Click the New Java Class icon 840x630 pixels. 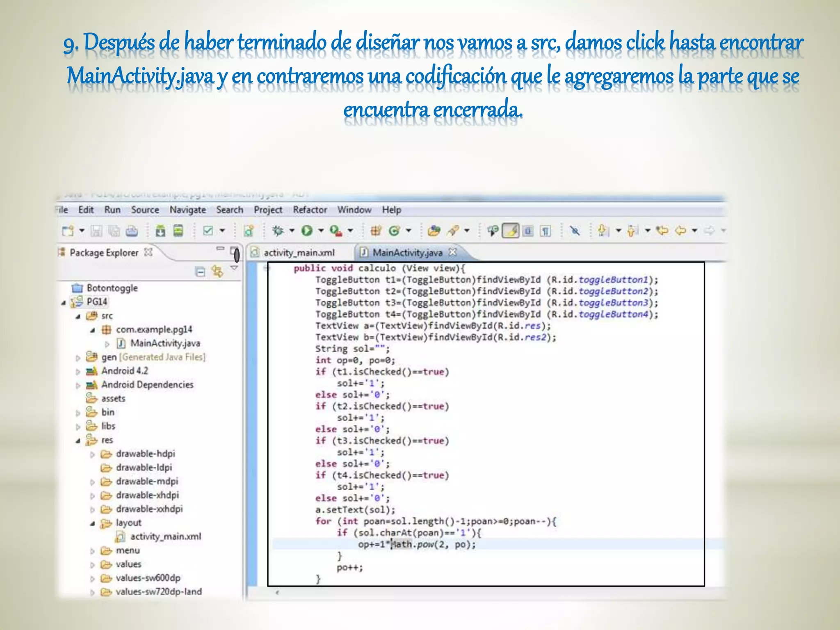point(394,231)
